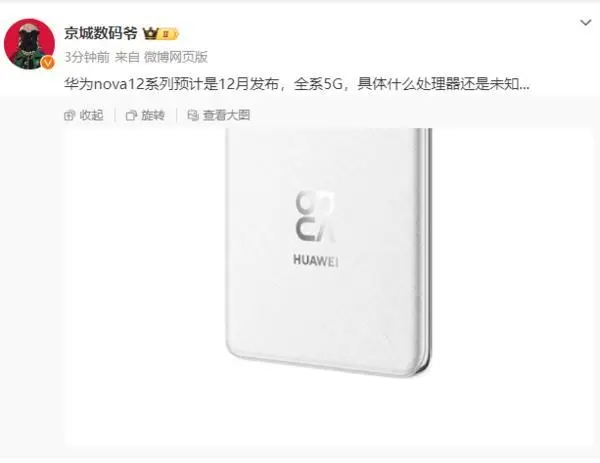The height and width of the screenshot is (463, 600).
Task: Click the gold crown icon beside username
Action: [x=150, y=34]
